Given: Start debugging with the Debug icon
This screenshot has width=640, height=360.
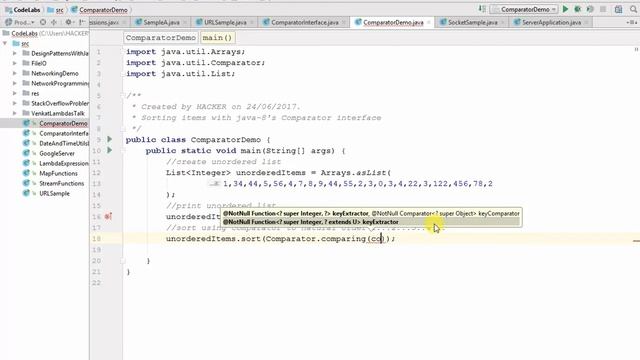Looking at the screenshot, I should coord(578,9).
